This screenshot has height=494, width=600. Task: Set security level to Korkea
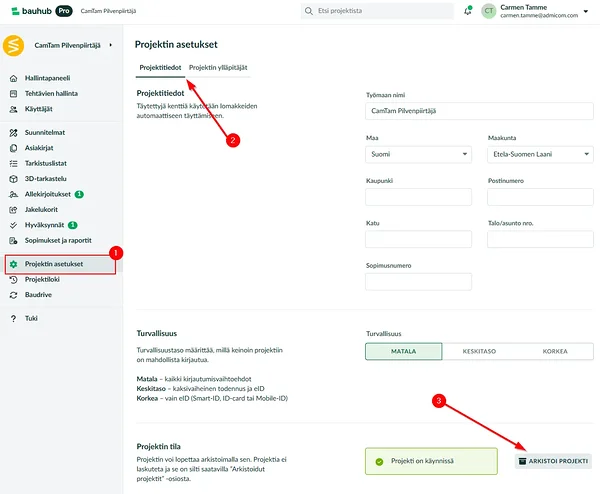(555, 351)
